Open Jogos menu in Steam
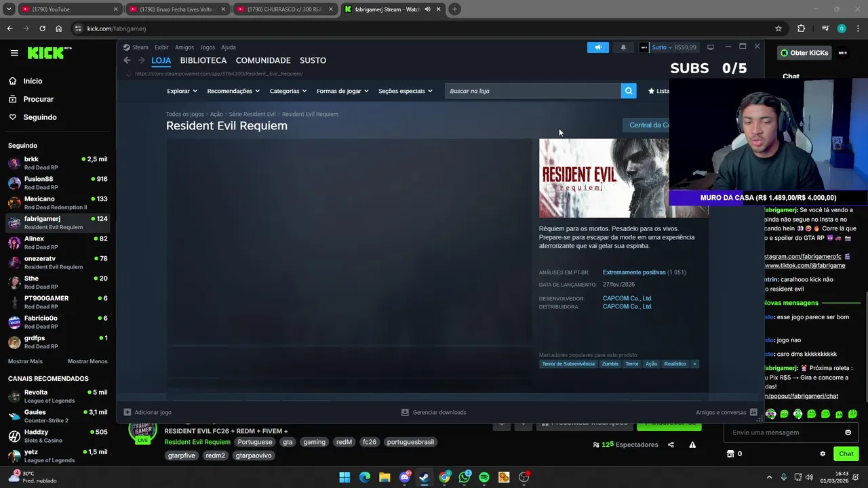 tap(208, 47)
